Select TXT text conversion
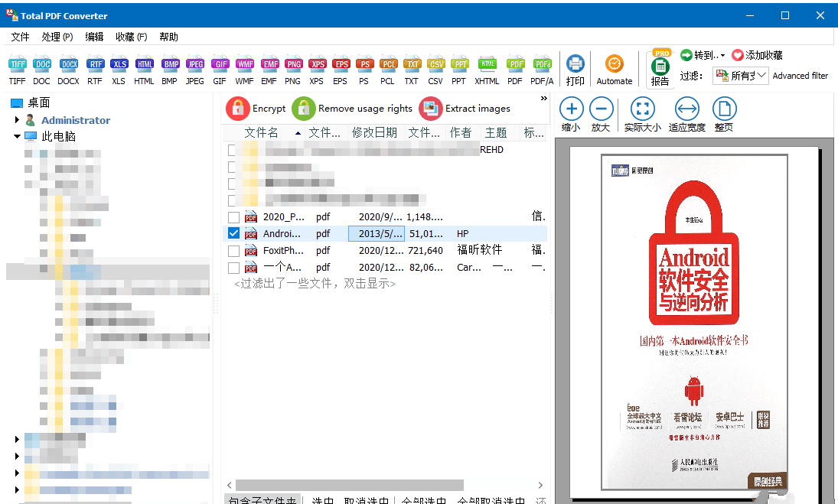Image resolution: width=838 pixels, height=504 pixels. pyautogui.click(x=412, y=70)
